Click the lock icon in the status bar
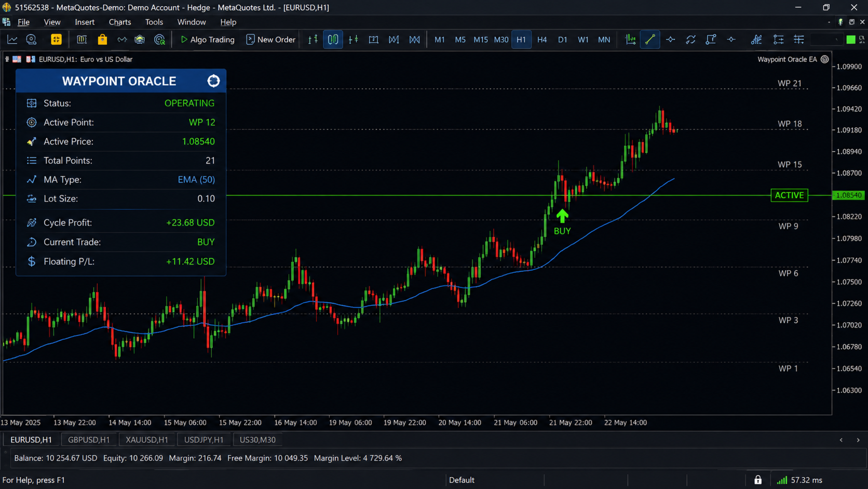This screenshot has width=868, height=489. tap(758, 480)
